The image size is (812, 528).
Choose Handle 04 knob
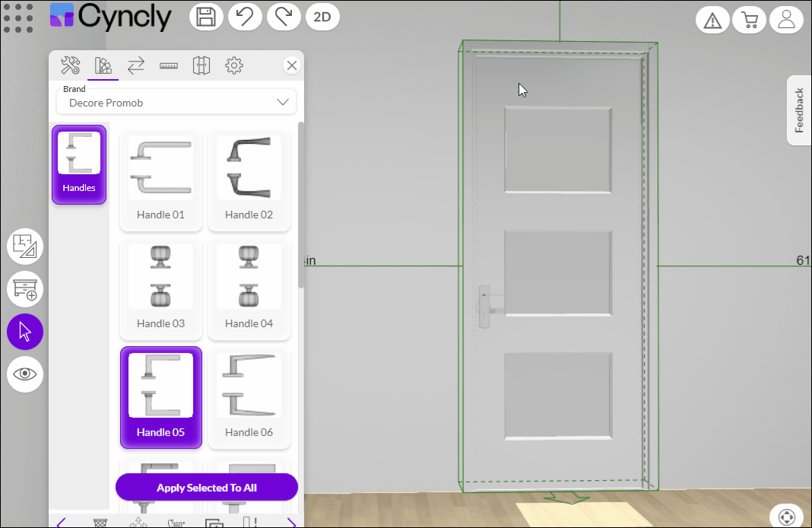(x=249, y=289)
